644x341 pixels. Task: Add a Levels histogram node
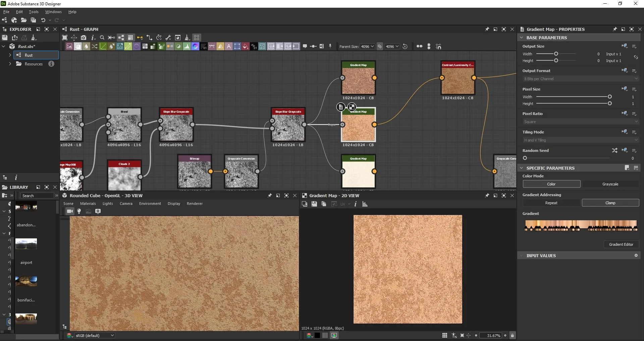coord(187,46)
